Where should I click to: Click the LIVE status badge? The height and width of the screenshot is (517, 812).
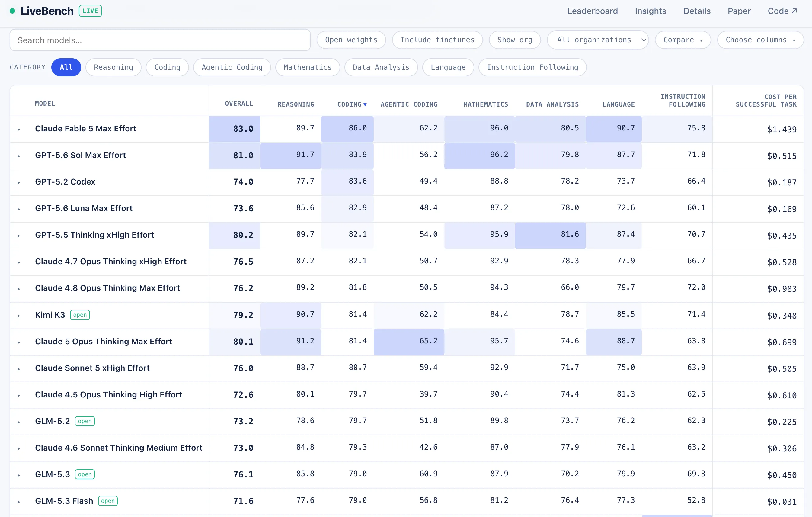90,11
